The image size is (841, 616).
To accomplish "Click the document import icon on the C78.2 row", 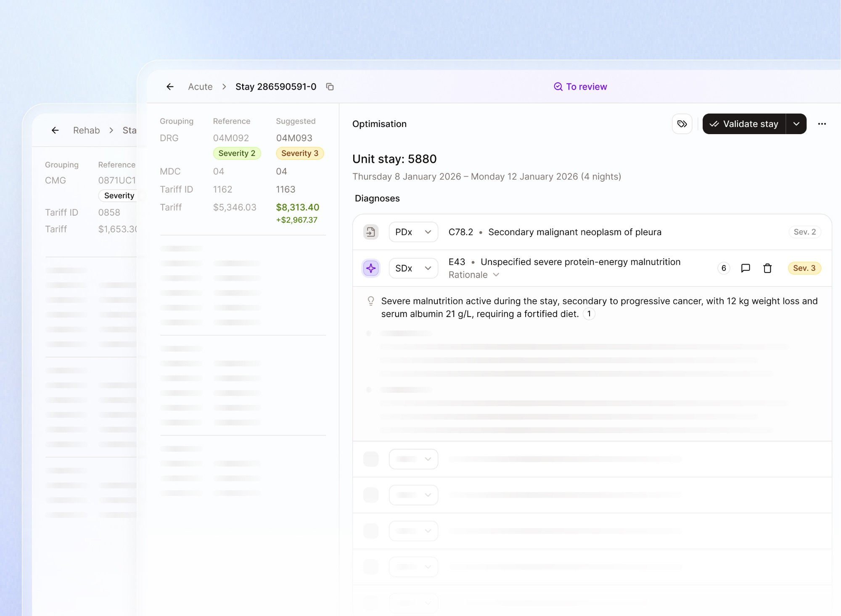I will click(371, 232).
